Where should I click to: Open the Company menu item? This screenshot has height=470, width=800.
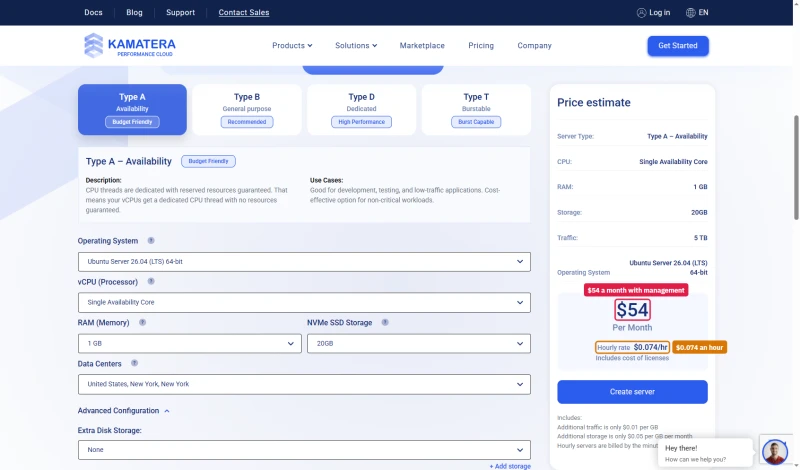(x=534, y=45)
